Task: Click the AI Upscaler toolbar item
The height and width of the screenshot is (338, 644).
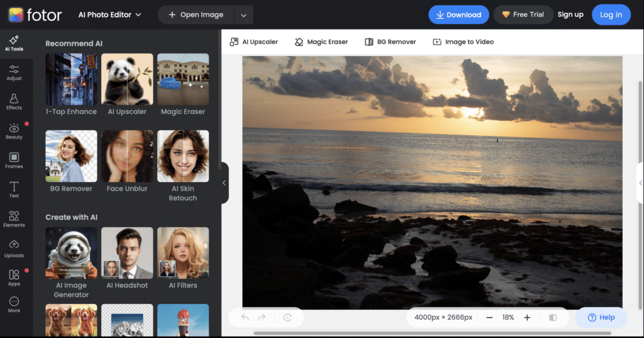Action: click(254, 42)
